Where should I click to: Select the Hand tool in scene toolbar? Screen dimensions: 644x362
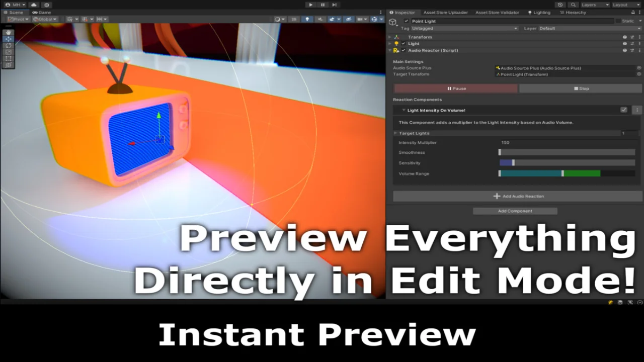[8, 32]
